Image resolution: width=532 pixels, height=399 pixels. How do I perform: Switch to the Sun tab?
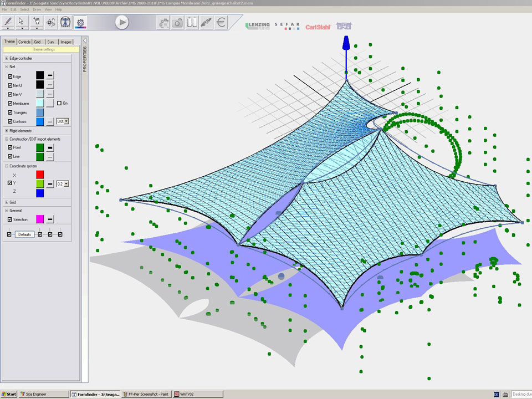tap(50, 42)
